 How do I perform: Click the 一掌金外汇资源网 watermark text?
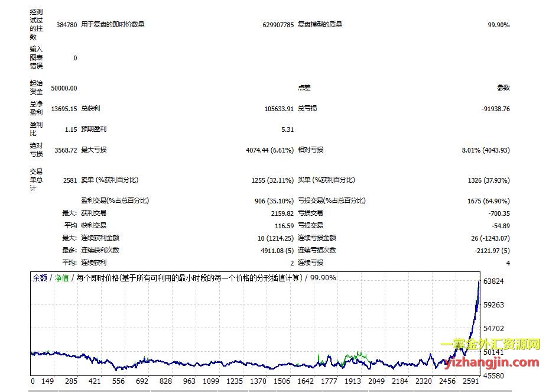click(x=490, y=345)
